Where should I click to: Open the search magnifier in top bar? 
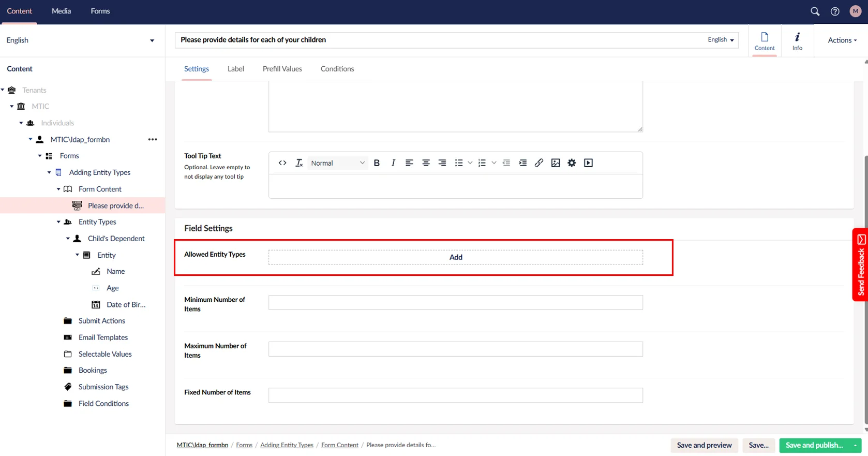(x=815, y=11)
